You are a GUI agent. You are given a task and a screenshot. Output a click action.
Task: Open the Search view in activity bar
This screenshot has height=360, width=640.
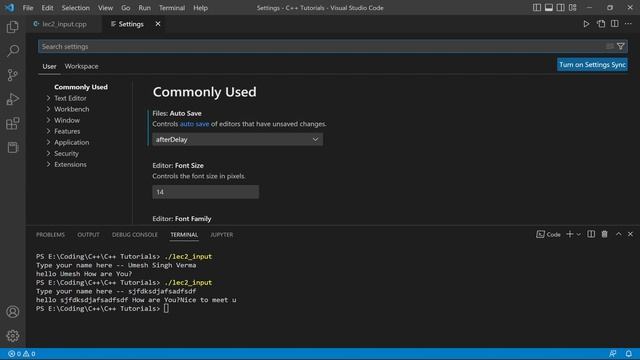[x=13, y=51]
